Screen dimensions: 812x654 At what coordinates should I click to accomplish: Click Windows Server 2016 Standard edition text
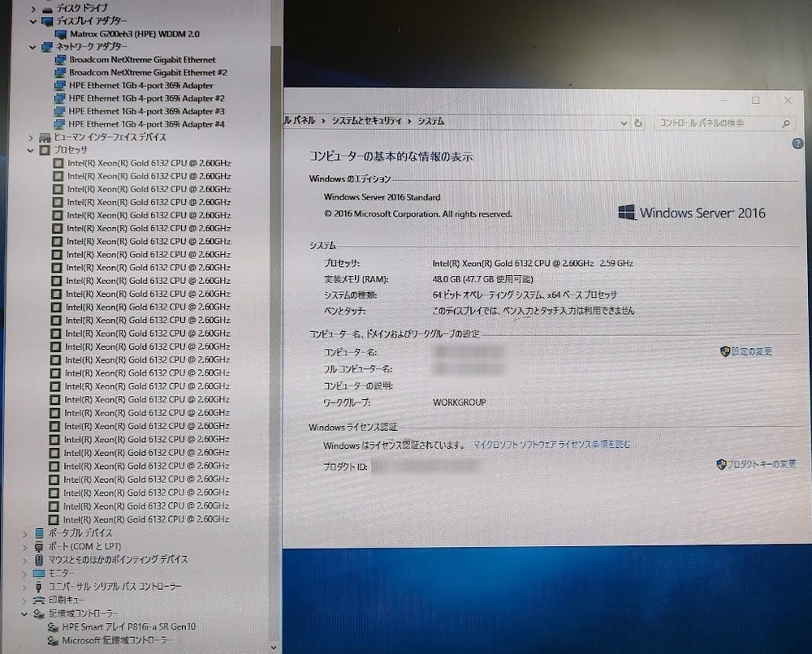click(x=382, y=197)
